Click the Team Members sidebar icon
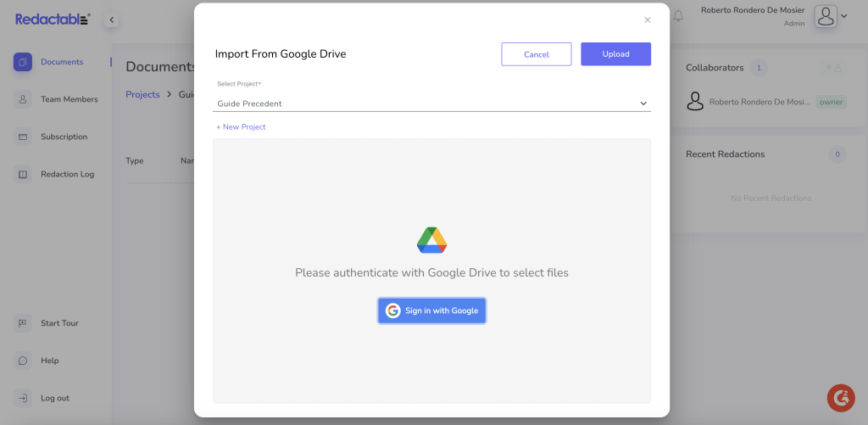The width and height of the screenshot is (868, 425). click(23, 99)
